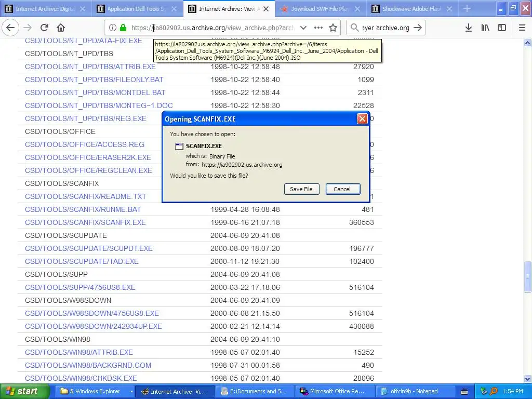The width and height of the screenshot is (532, 399).
Task: Open the downloads panel
Action: point(469,28)
